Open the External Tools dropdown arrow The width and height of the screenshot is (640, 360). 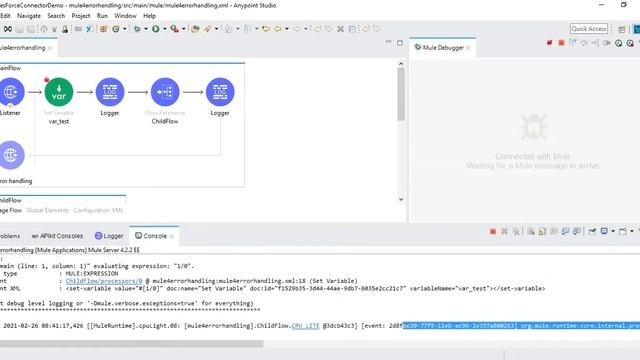click(x=184, y=29)
